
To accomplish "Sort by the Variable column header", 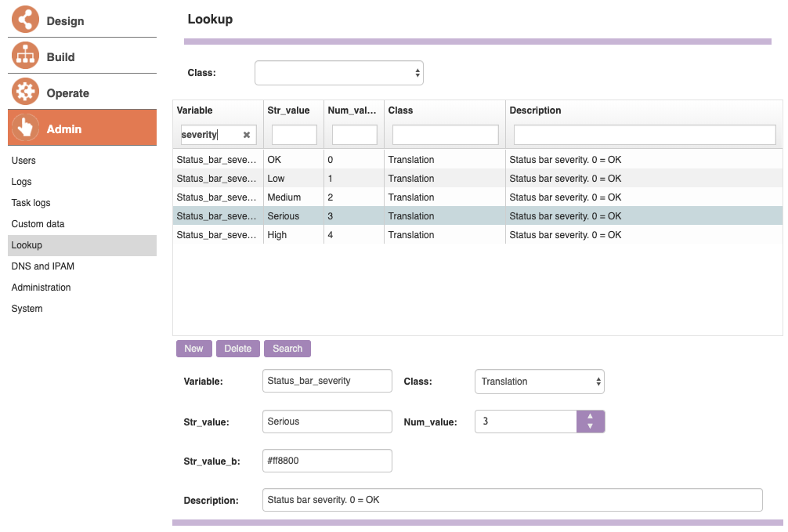I will pos(195,110).
